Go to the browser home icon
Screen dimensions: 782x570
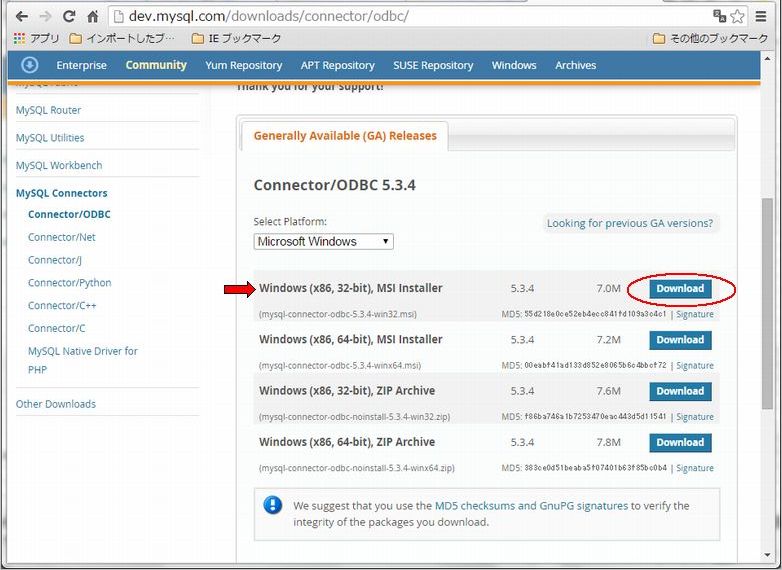[93, 16]
